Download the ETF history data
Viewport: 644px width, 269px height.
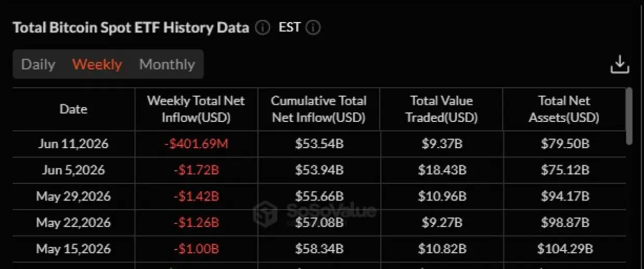[620, 65]
